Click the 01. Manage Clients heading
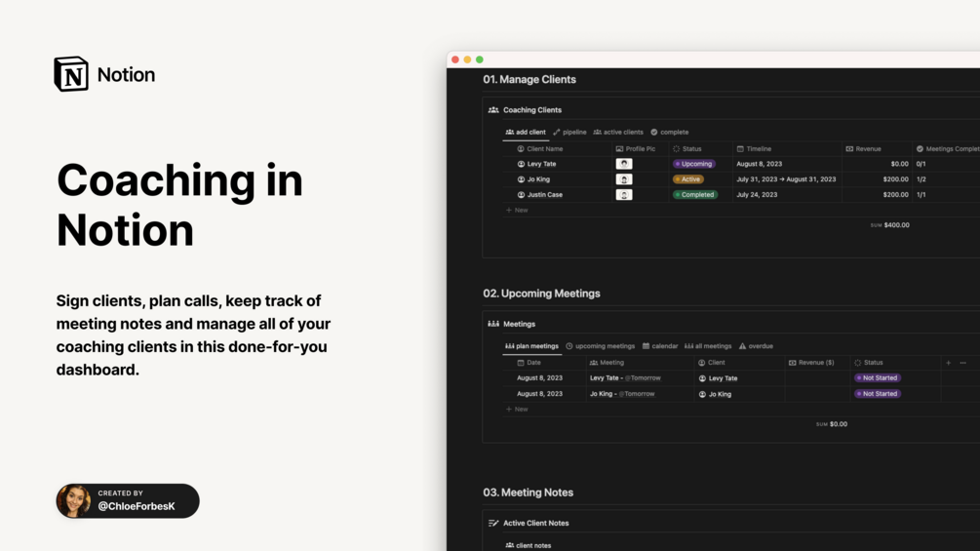This screenshot has height=551, width=980. (529, 79)
